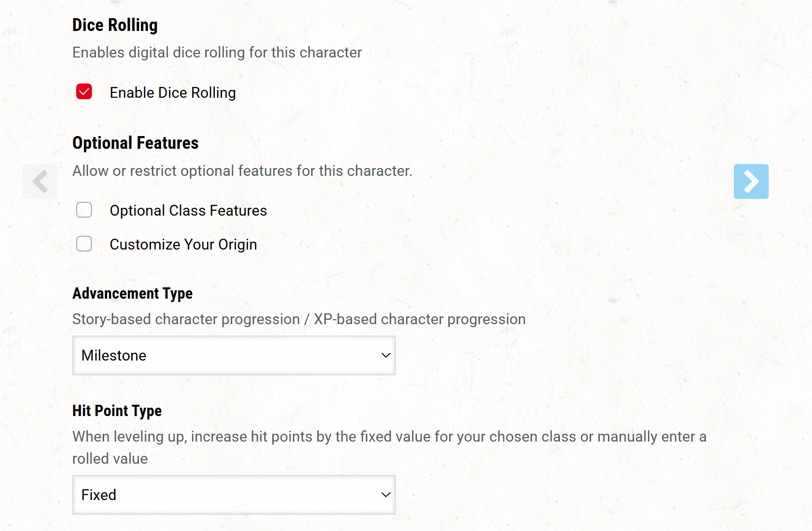812x531 pixels.
Task: Click the Story-based character progression description
Action: [x=299, y=319]
